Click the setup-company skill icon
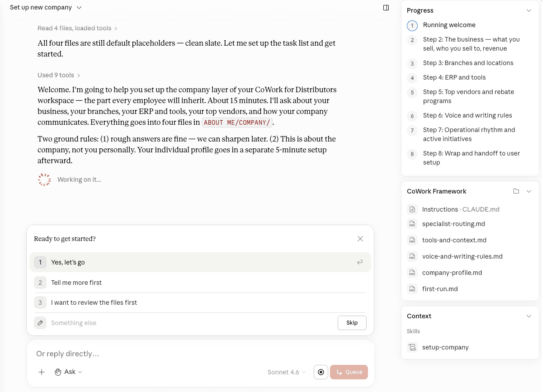Image resolution: width=542 pixels, height=392 pixels. pyautogui.click(x=412, y=347)
